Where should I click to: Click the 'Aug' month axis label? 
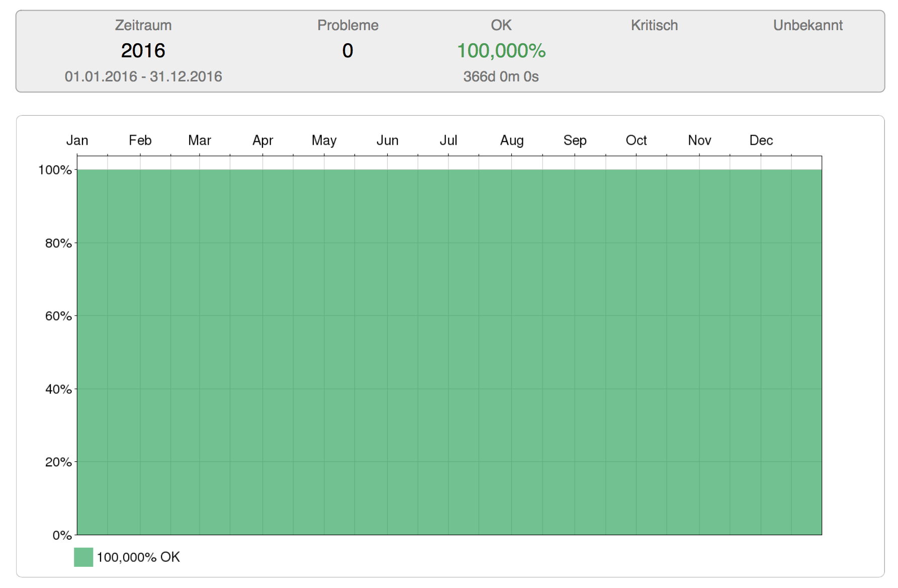click(512, 140)
